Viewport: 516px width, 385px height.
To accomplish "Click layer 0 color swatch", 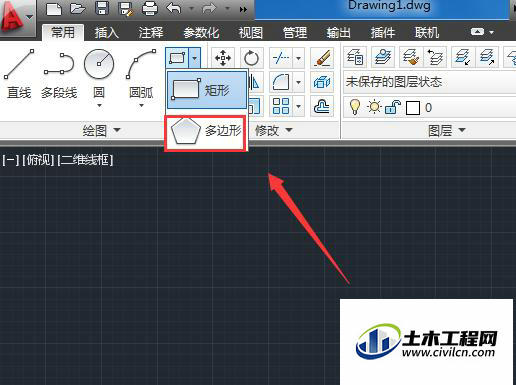I will 413,108.
